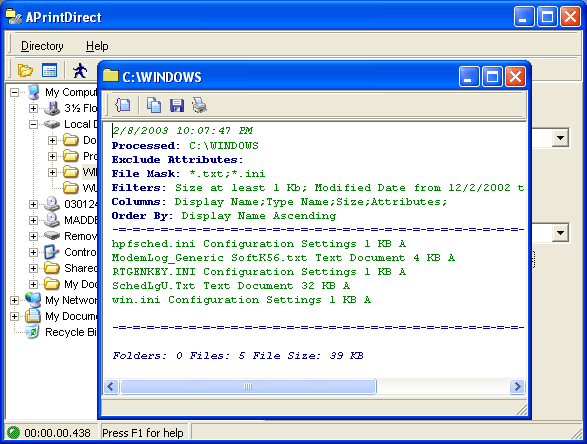Select the Recycle Bin icon
587x444 pixels.
point(33,332)
